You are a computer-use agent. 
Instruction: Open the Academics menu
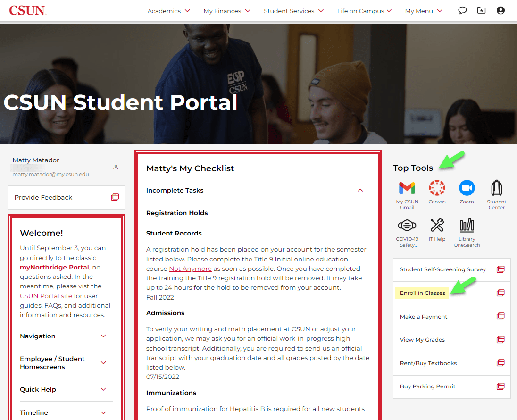click(168, 11)
